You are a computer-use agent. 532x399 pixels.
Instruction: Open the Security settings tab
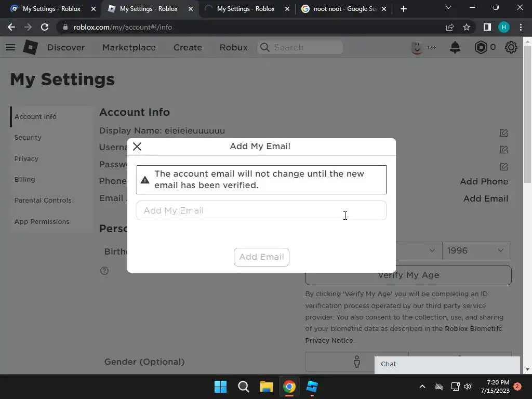coord(28,137)
